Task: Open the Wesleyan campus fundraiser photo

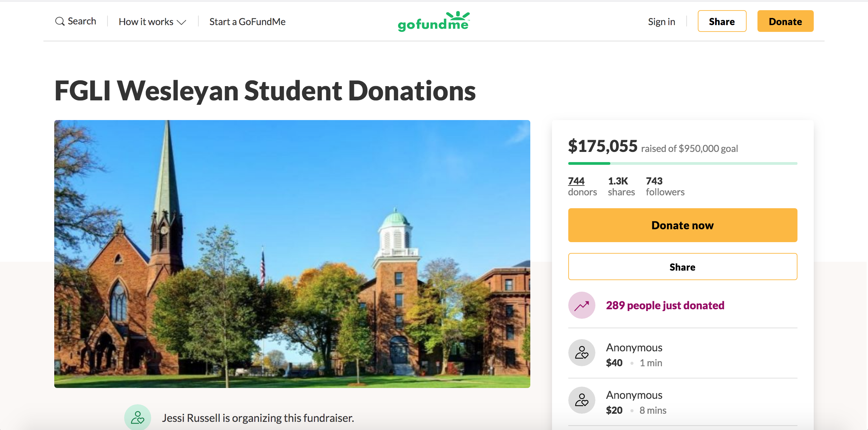Action: pyautogui.click(x=292, y=254)
